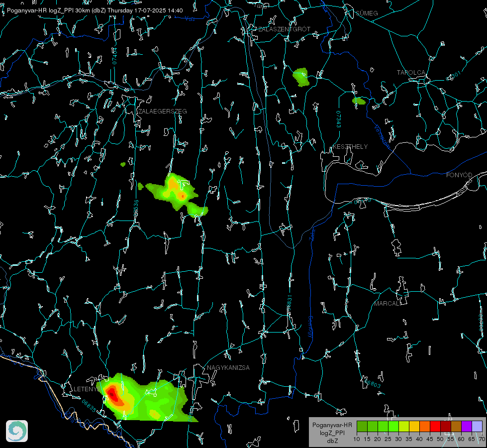
Task: Click the green radar echo west of Tapolca
Action: 300,77
